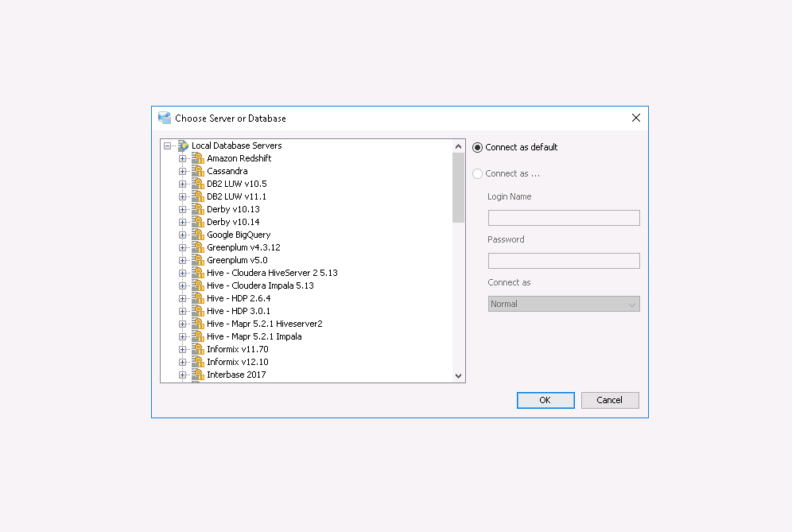792x532 pixels.
Task: Select Hive - Mapr 5.2.1 Hiveserver2 entry
Action: [264, 324]
